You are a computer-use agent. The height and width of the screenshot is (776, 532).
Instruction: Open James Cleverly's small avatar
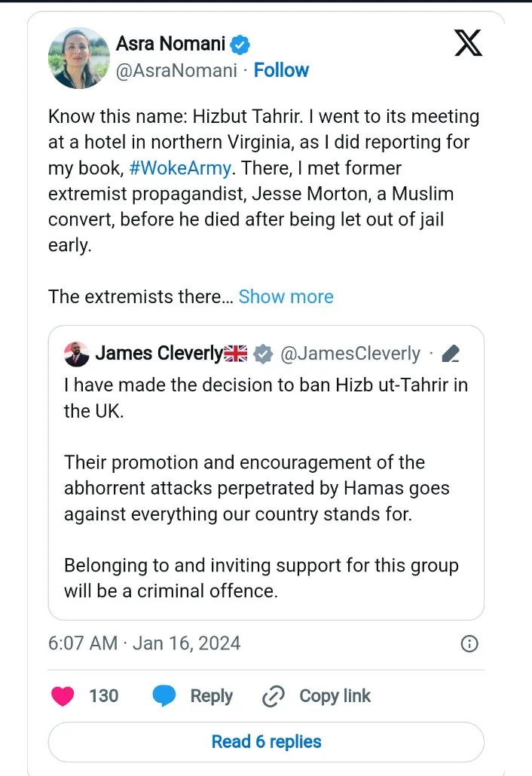point(78,353)
